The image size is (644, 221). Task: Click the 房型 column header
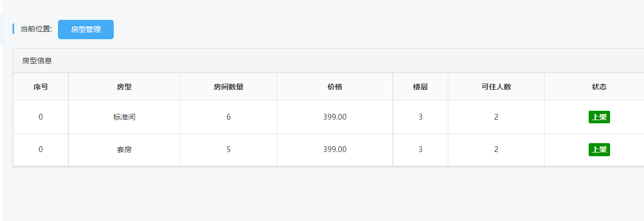click(x=124, y=87)
